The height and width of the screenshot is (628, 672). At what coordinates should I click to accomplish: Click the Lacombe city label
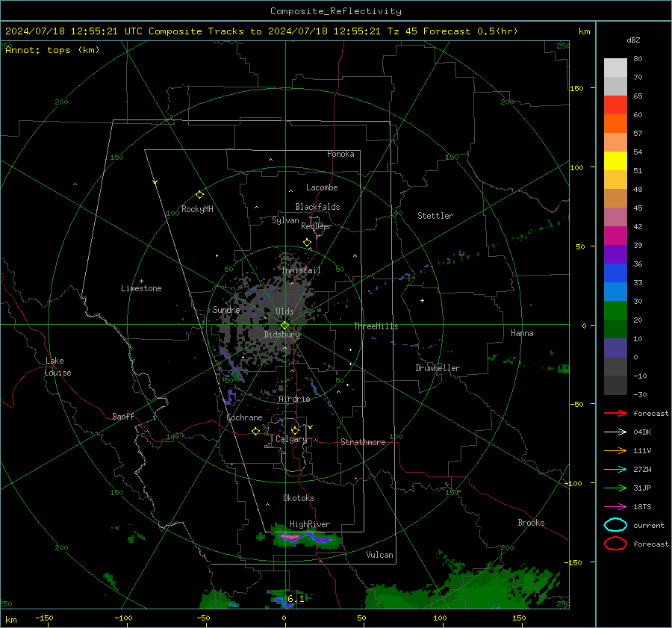[322, 187]
